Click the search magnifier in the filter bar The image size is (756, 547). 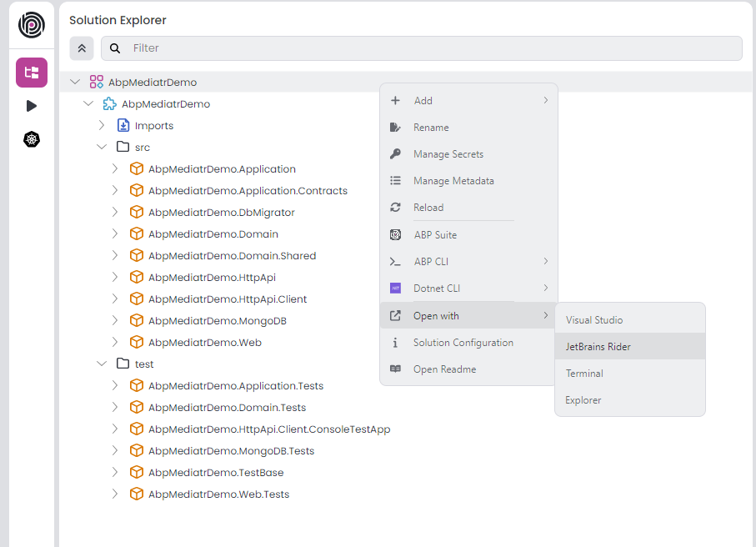pyautogui.click(x=114, y=48)
